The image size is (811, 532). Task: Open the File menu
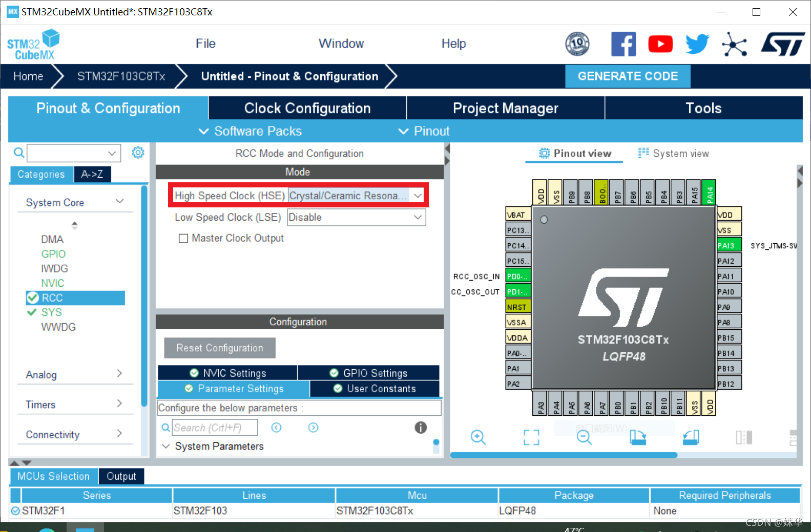point(205,44)
